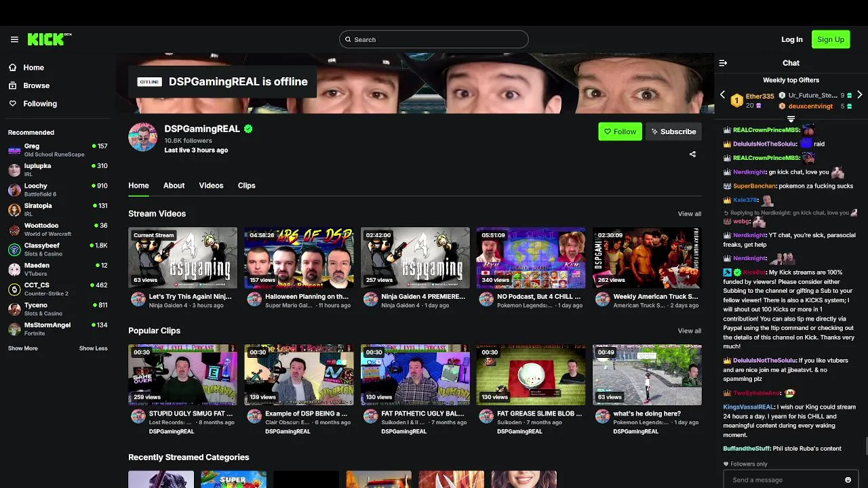This screenshot has height=488, width=868.
Task: Click BuffandtheStuff username in chat
Action: point(747,449)
